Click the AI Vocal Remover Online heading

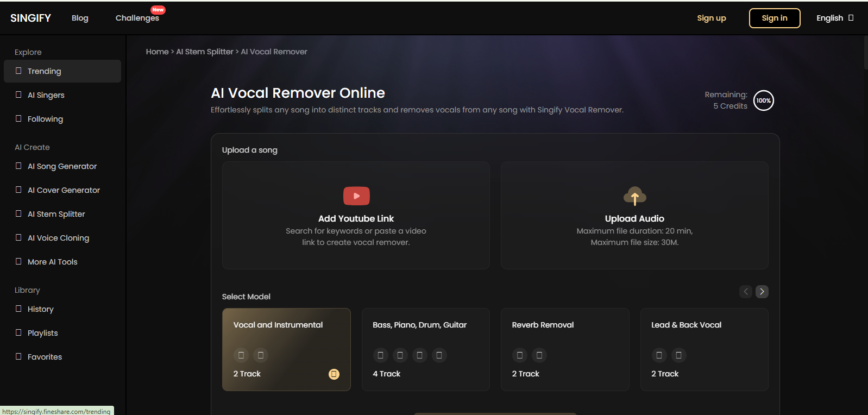(x=298, y=93)
